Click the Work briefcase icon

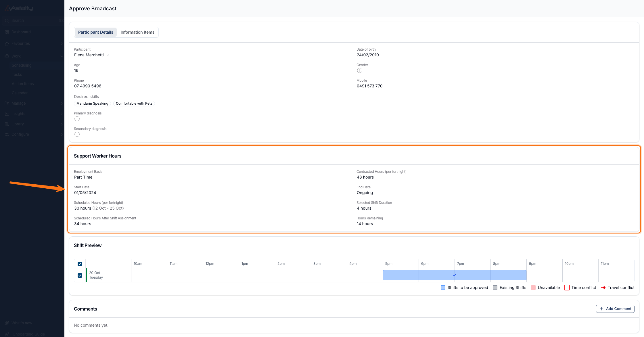[x=7, y=56]
